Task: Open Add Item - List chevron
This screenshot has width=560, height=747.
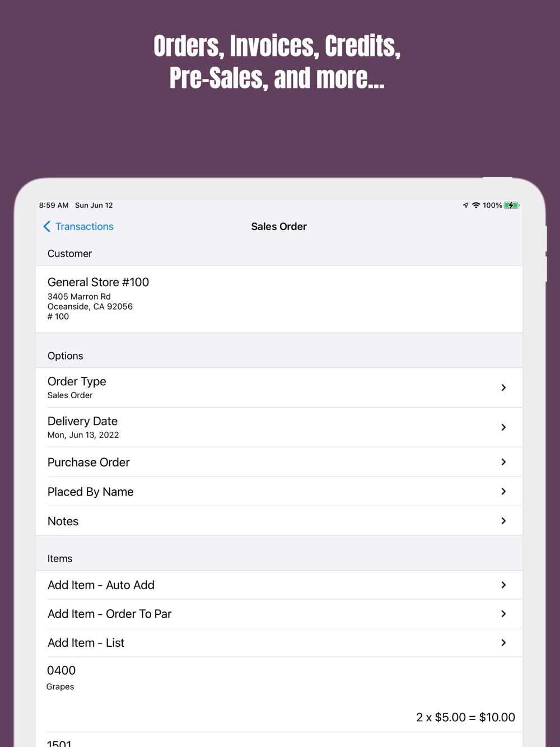Action: pos(503,643)
